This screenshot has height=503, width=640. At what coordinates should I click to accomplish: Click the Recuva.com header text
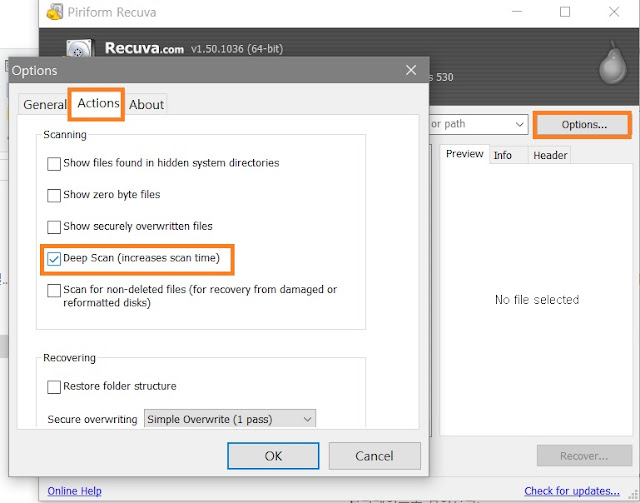pyautogui.click(x=144, y=48)
